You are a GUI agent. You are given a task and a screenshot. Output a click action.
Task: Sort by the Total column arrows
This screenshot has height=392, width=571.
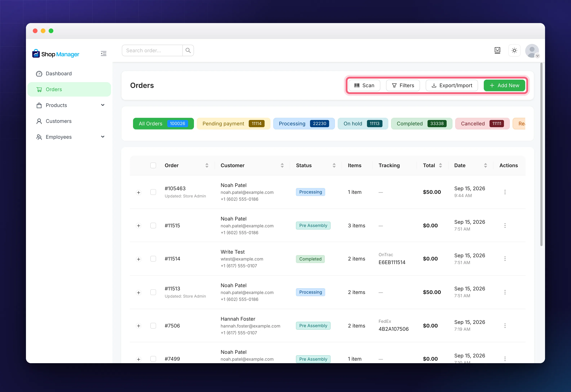(x=441, y=166)
